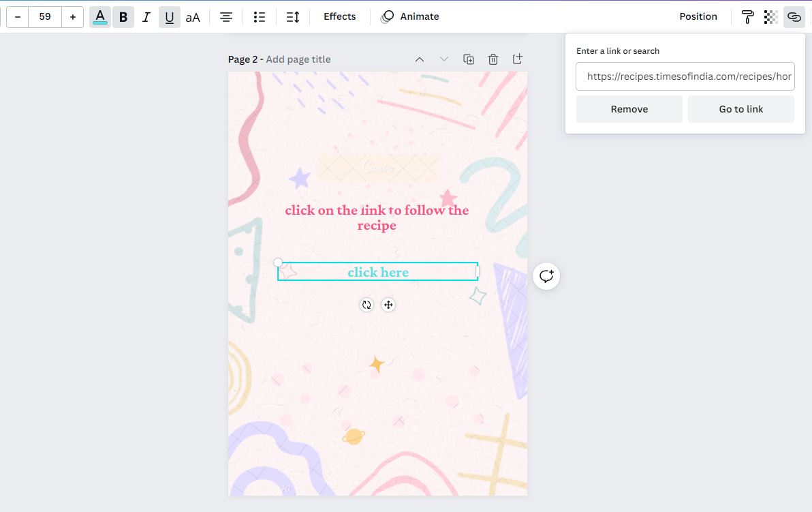Open the text color picker
The width and height of the screenshot is (812, 512).
[100, 17]
